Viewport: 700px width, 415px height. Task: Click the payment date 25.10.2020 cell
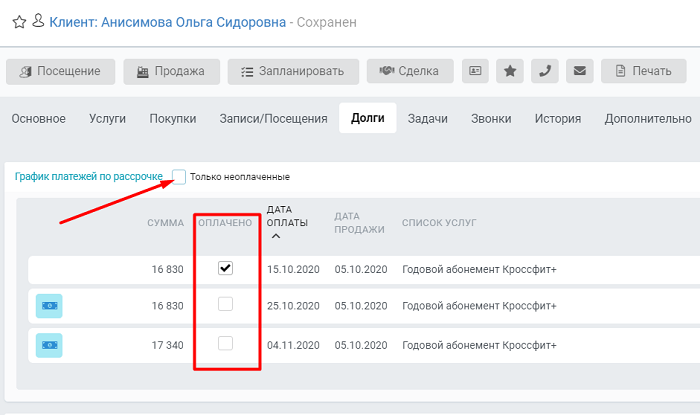293,306
